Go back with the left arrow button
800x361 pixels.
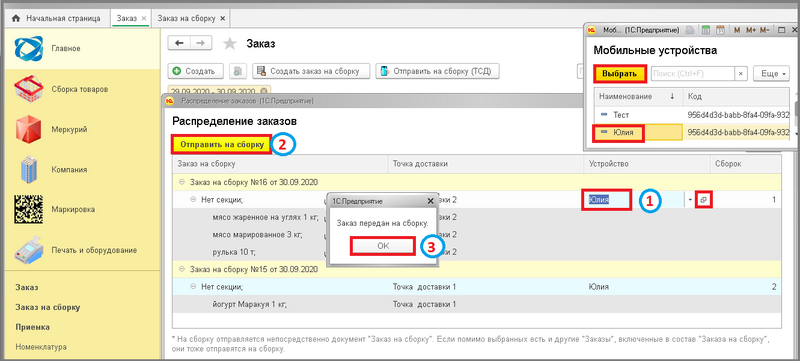coord(179,43)
